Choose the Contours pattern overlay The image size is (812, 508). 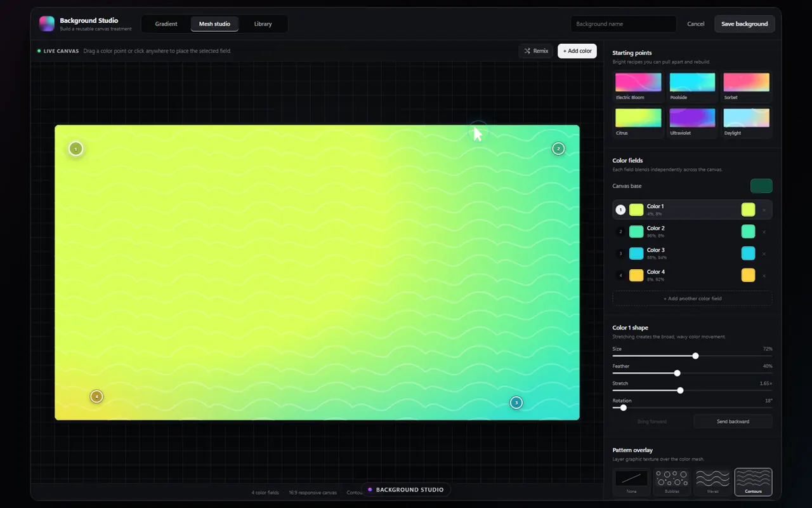[753, 482]
